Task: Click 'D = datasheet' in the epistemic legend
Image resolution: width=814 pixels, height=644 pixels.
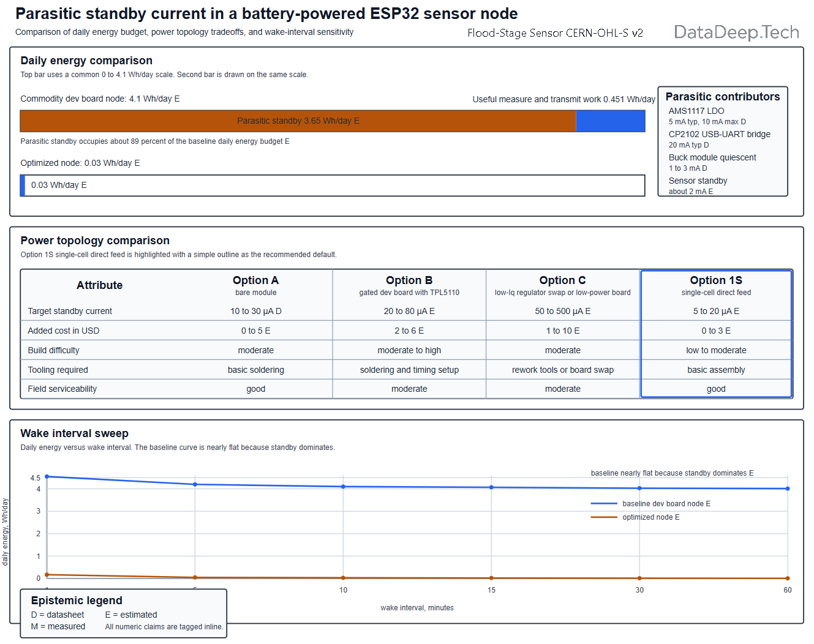Action: pos(58,615)
